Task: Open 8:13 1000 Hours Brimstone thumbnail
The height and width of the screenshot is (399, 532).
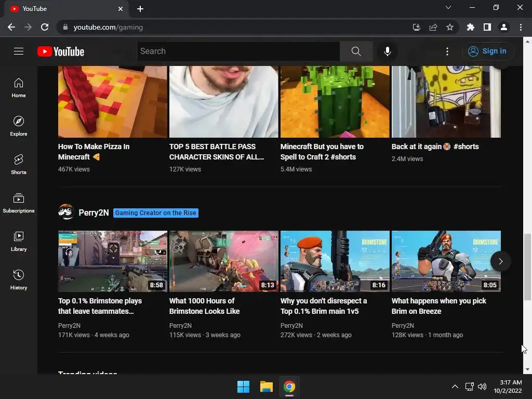Action: 223,261
